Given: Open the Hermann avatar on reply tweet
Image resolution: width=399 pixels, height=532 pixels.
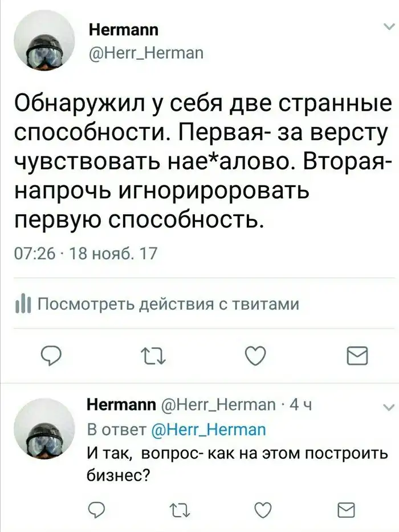Looking at the screenshot, I should 44,429.
